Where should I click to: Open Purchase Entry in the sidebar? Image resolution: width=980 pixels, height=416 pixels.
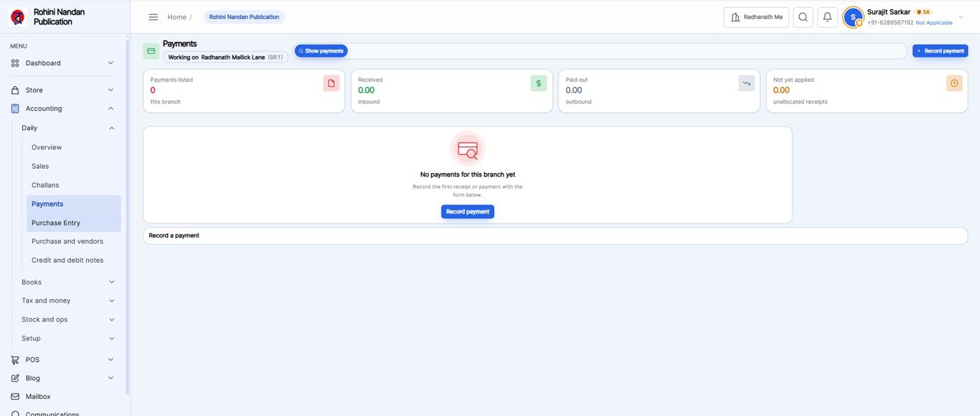tap(73, 223)
